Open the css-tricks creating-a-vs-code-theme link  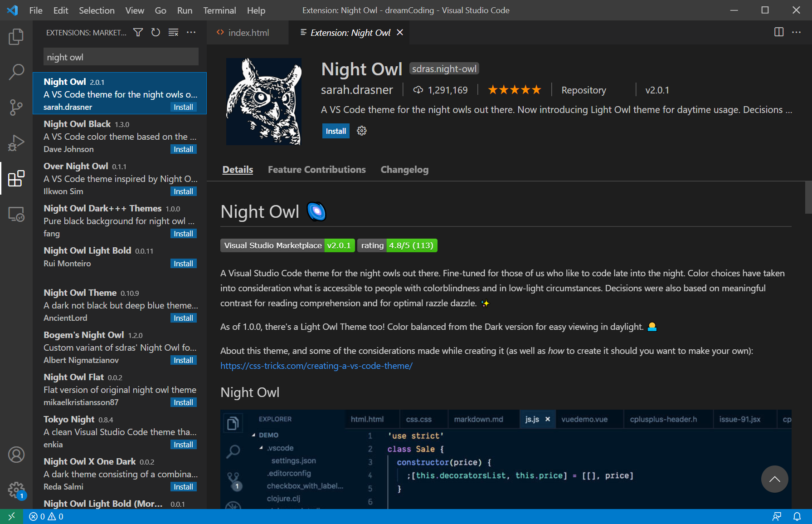click(x=316, y=366)
